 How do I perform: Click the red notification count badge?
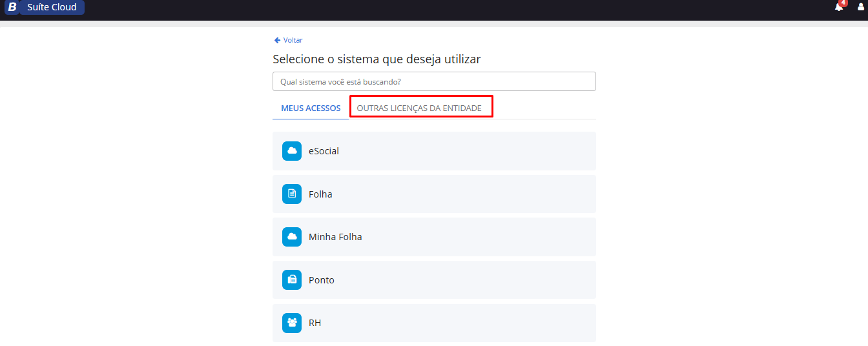click(843, 3)
